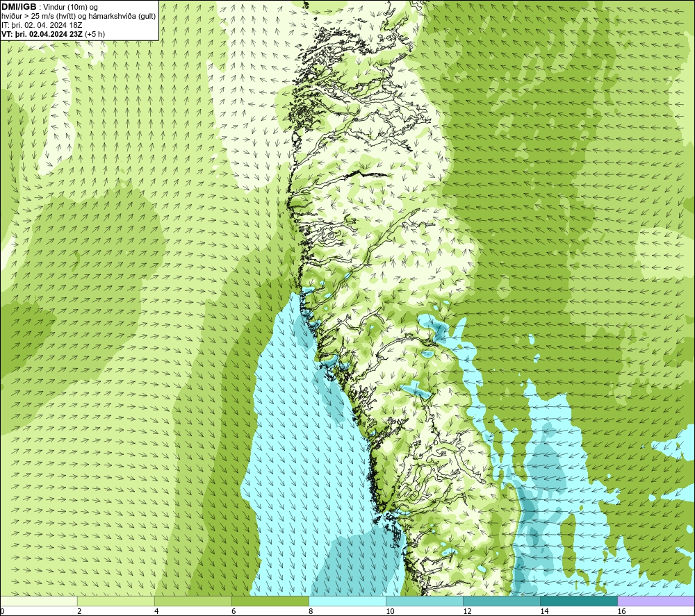Click the "hviður > 25 m/s (hvítt)" legend line
The height and width of the screenshot is (616, 695).
click(79, 17)
